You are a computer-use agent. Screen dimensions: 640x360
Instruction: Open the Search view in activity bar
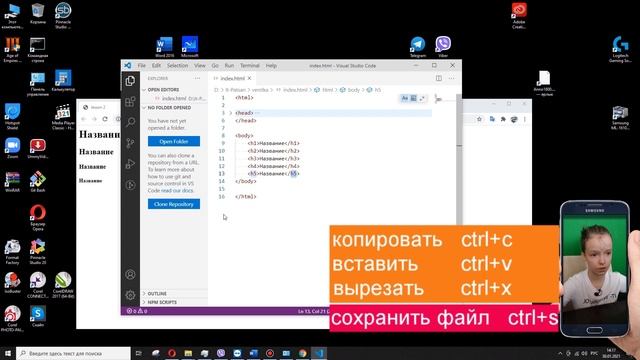pyautogui.click(x=130, y=122)
